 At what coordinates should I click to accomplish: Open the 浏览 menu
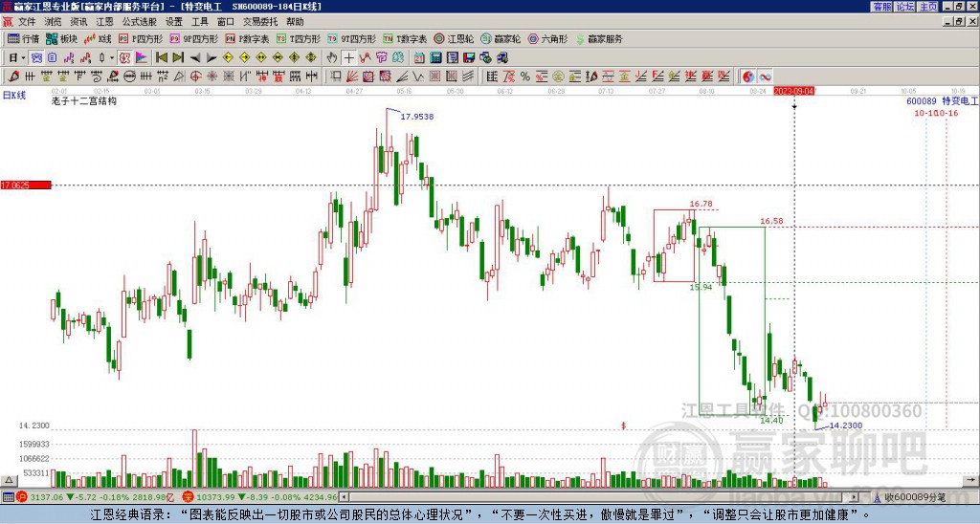point(53,22)
